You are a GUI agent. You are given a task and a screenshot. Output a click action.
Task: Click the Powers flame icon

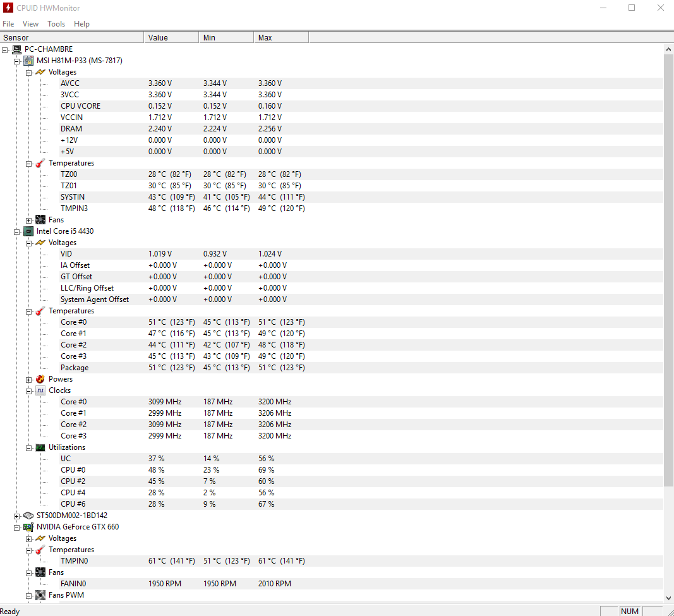tap(40, 379)
